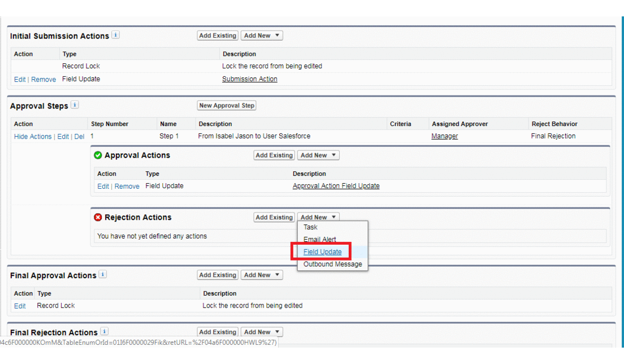This screenshot has width=624, height=364.
Task: Click info icon beside Initial Submission Actions
Action: click(116, 35)
